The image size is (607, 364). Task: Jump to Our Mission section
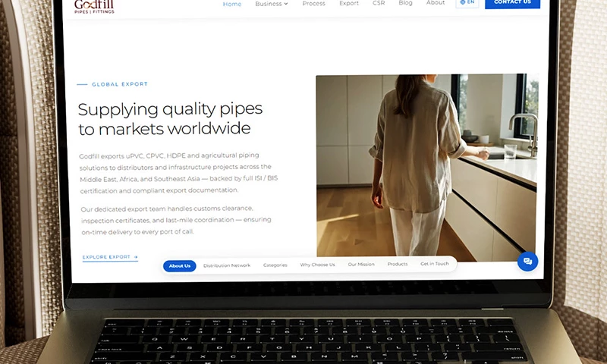coord(361,264)
